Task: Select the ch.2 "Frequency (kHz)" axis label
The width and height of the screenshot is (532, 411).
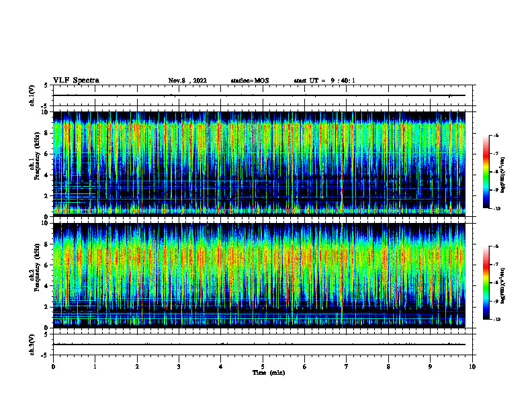Action: click(37, 268)
